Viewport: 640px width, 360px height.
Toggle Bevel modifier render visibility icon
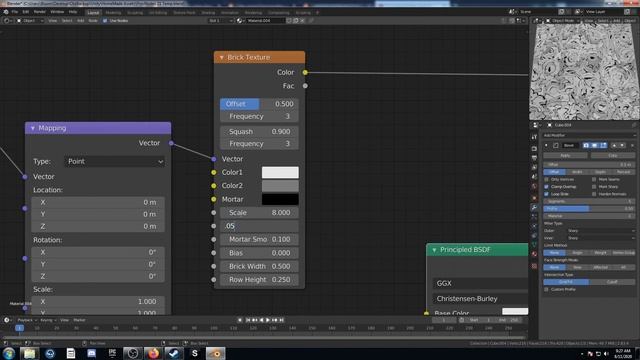pos(586,145)
